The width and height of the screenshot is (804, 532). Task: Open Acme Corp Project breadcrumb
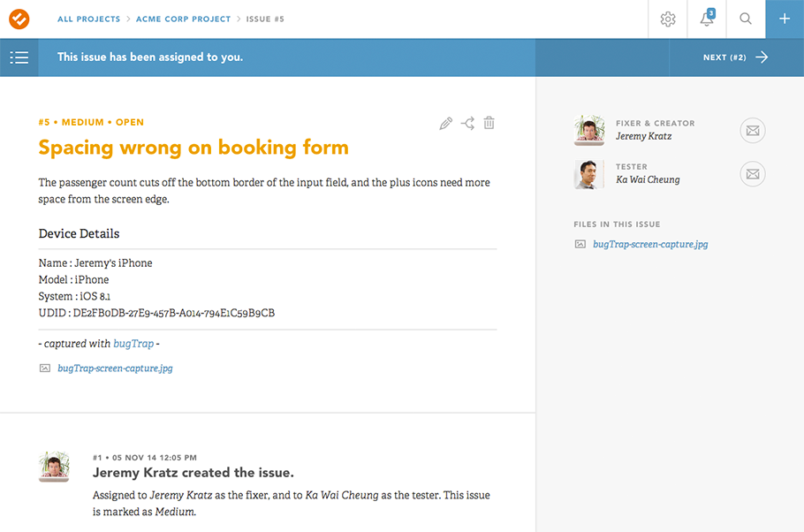point(183,19)
